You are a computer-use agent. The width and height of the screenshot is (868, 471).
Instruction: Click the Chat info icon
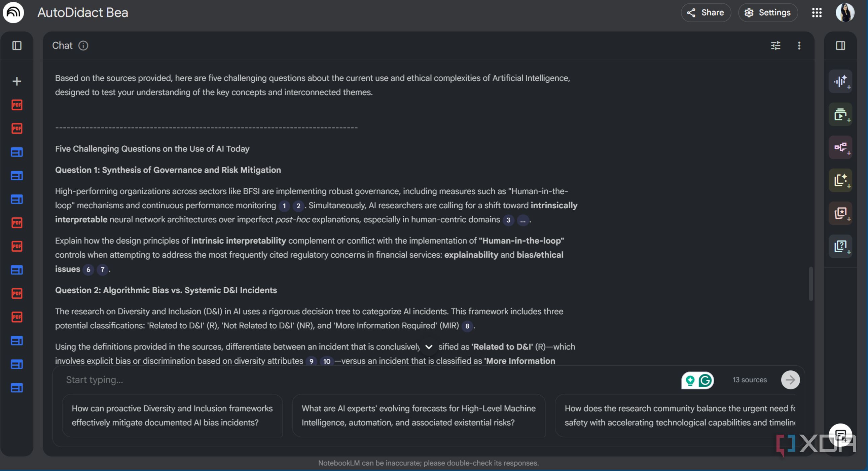tap(83, 45)
